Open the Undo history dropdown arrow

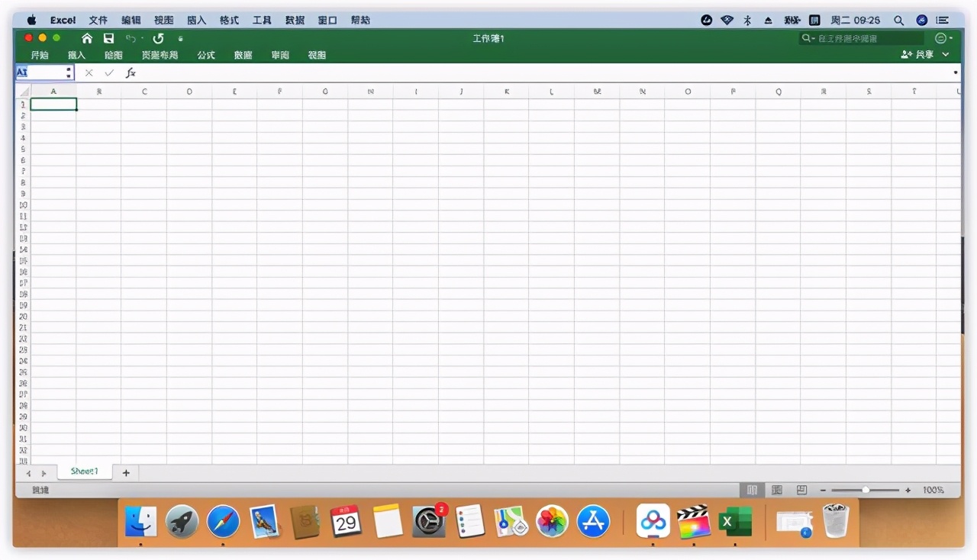click(x=142, y=39)
